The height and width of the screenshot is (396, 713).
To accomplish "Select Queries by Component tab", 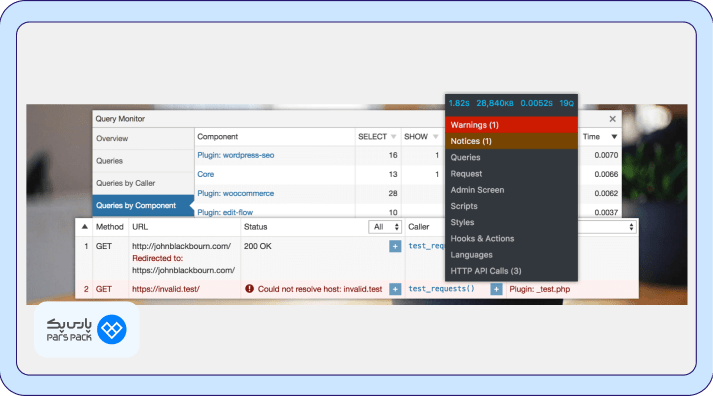I will tap(143, 206).
